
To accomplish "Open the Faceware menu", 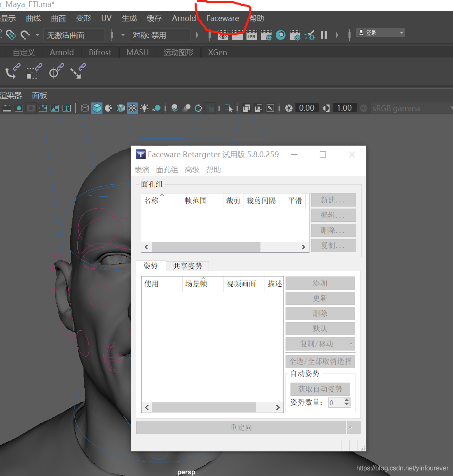I will click(223, 18).
